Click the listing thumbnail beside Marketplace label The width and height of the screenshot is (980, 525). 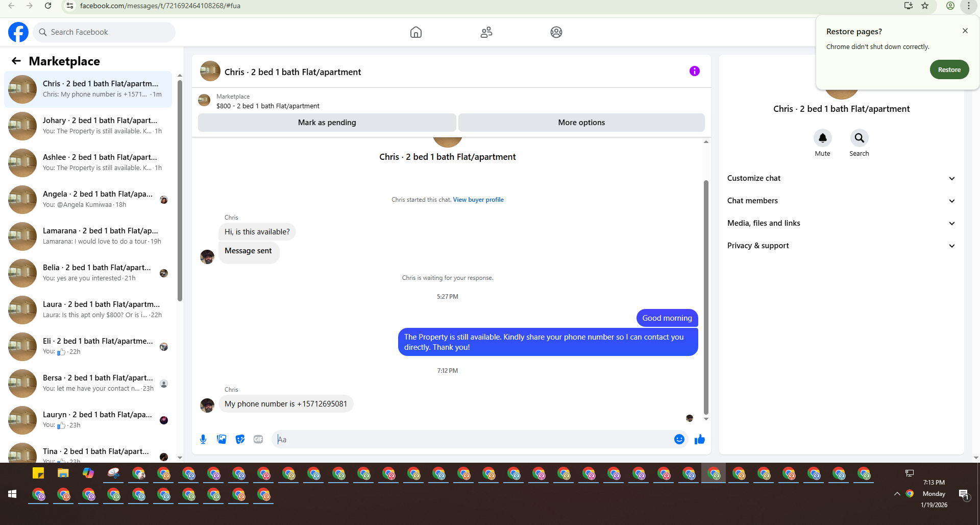coord(204,100)
